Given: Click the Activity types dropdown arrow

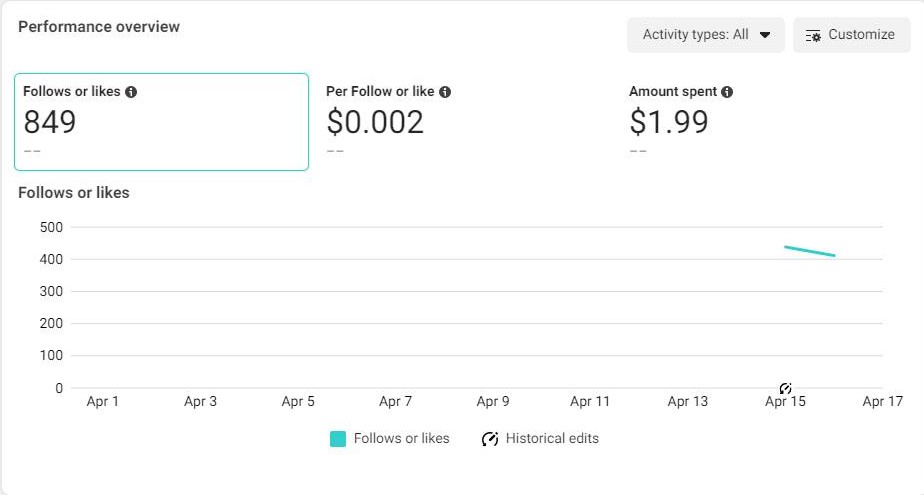Looking at the screenshot, I should 765,35.
